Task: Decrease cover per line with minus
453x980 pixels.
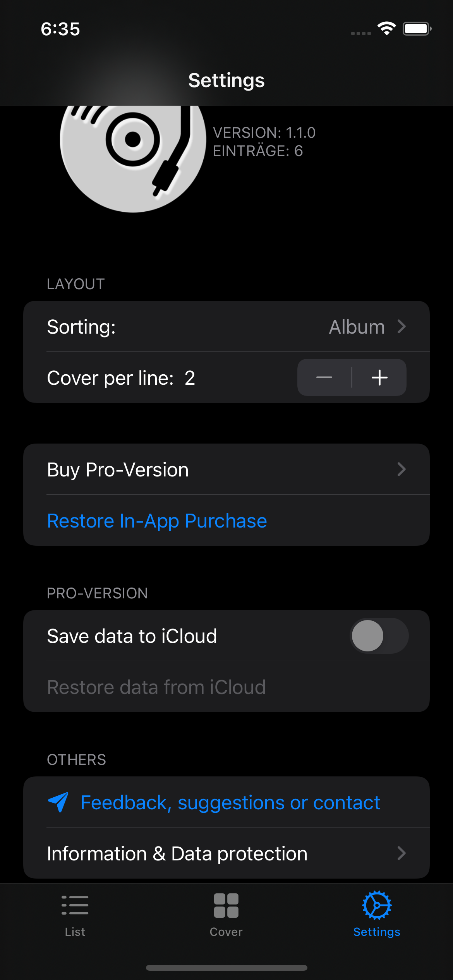Action: 324,377
